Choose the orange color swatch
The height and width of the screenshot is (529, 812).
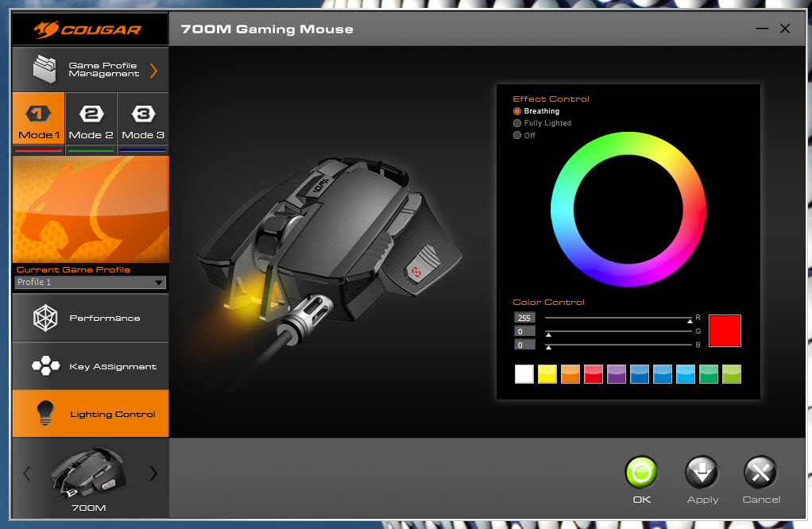pos(570,374)
